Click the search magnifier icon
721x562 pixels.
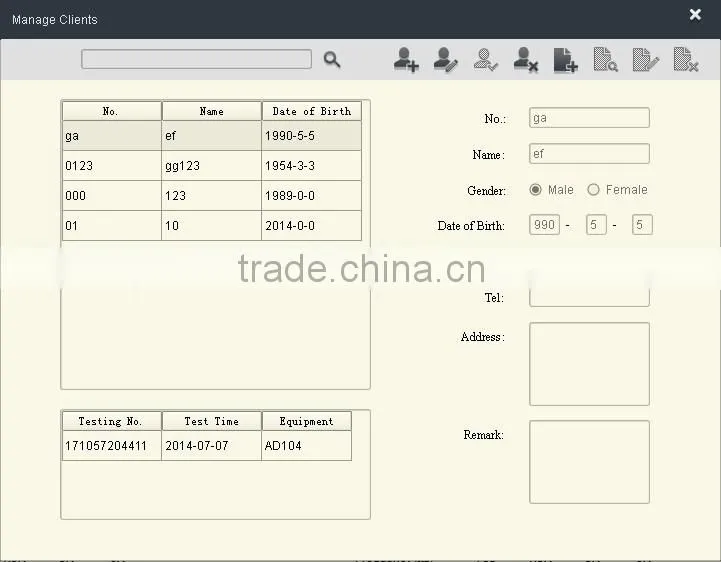pyautogui.click(x=332, y=59)
